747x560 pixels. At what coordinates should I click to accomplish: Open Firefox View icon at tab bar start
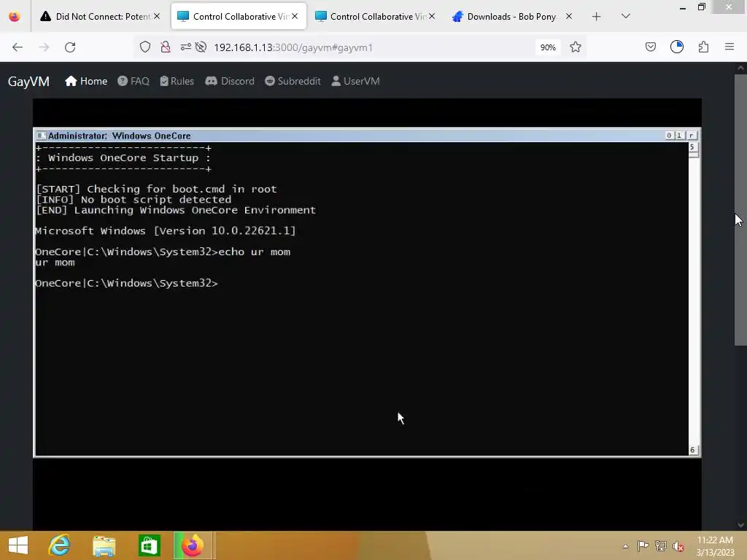click(x=15, y=17)
